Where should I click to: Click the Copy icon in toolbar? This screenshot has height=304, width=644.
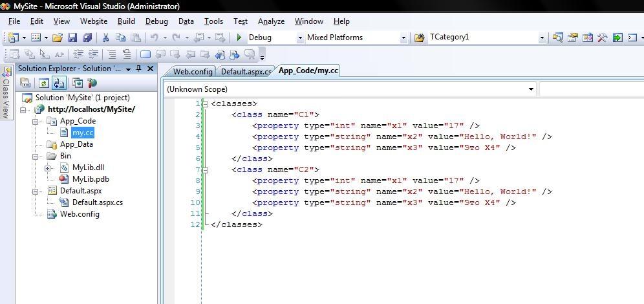point(120,38)
